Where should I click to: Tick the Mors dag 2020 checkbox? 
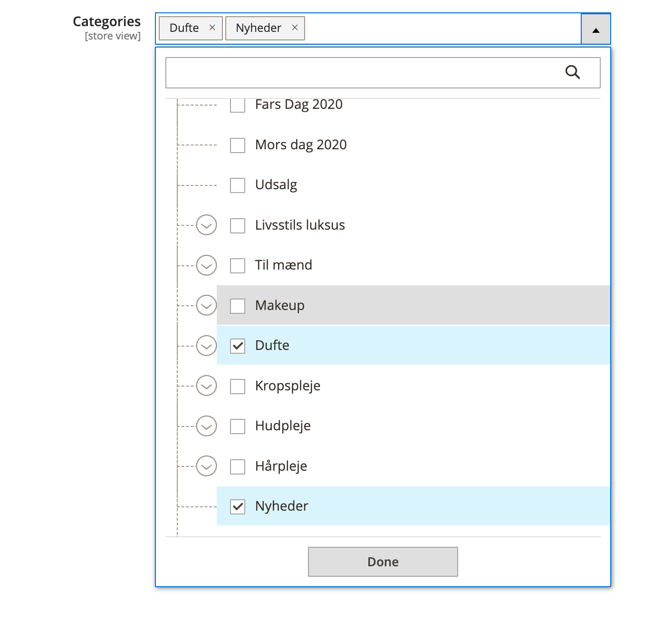238,145
